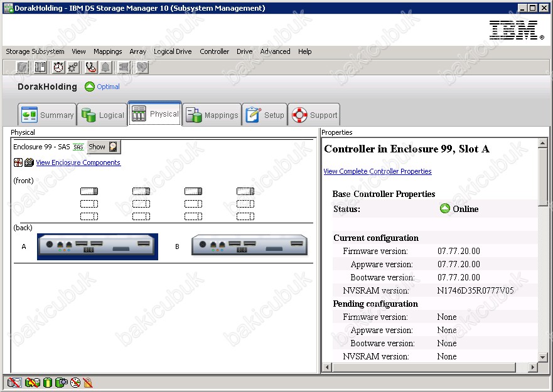This screenshot has height=392, width=553.
Task: Open the Storage Subsystem menu
Action: tap(35, 51)
